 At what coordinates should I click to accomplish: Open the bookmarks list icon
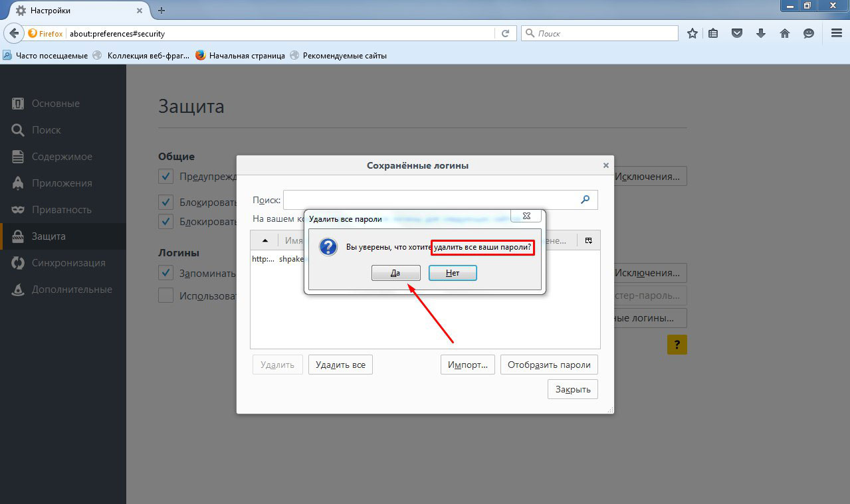coord(713,33)
